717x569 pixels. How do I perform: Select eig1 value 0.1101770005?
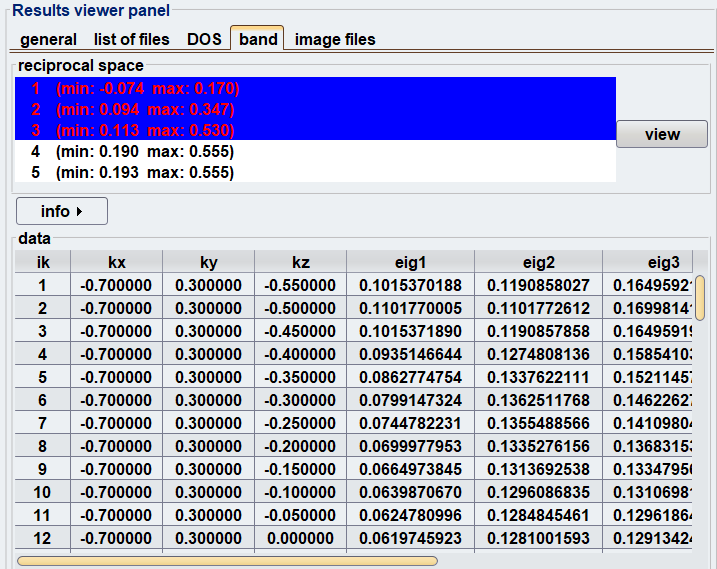[410, 308]
